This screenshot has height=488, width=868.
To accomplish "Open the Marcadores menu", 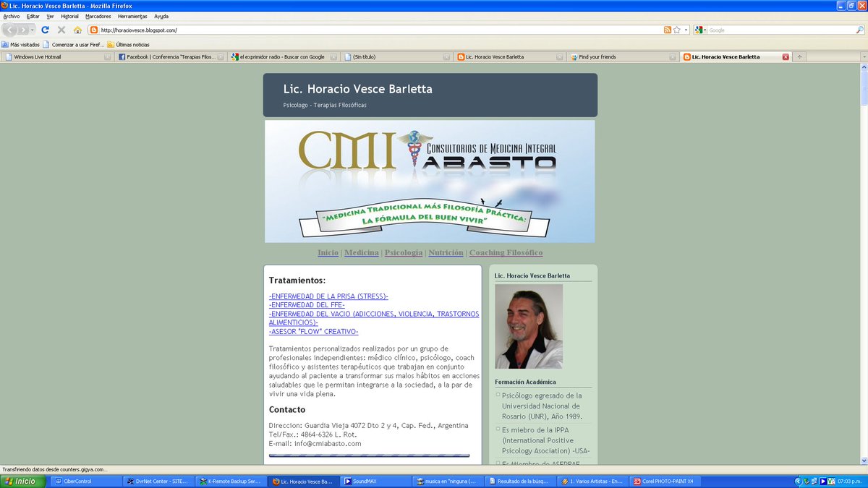I will click(x=98, y=16).
